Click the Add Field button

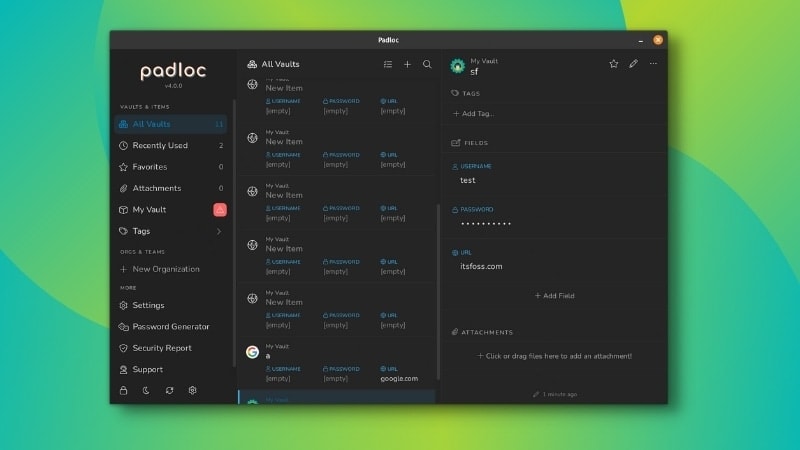[x=554, y=296]
